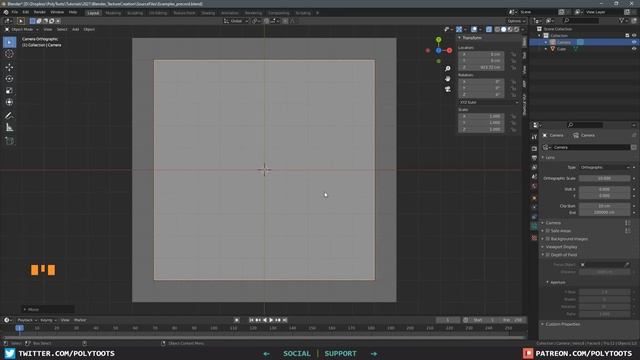Click the red X axis on navigation gizmo

(449, 51)
